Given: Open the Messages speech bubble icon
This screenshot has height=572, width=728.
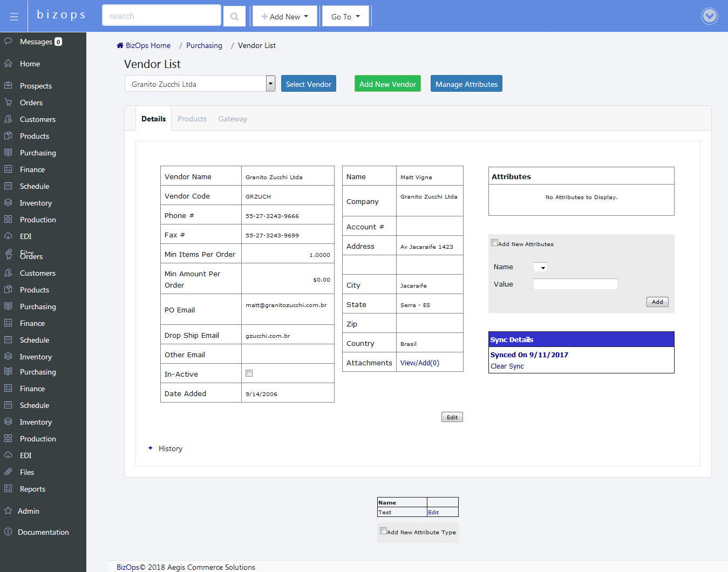Looking at the screenshot, I should pyautogui.click(x=8, y=41).
